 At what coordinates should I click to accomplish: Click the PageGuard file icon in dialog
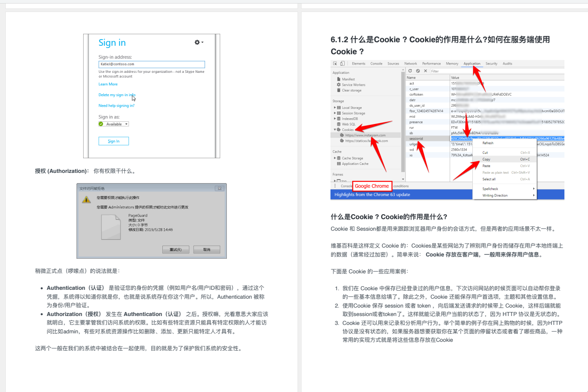coord(111,227)
